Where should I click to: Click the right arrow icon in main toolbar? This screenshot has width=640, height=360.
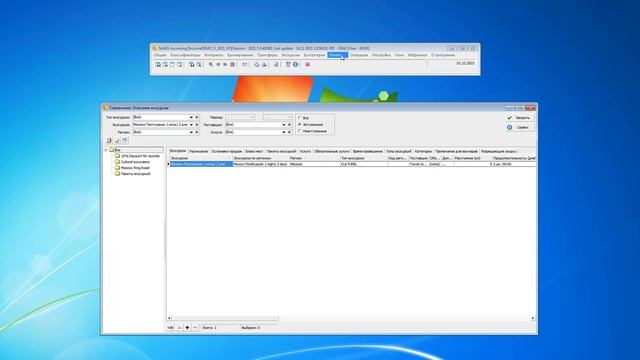[x=225, y=64]
